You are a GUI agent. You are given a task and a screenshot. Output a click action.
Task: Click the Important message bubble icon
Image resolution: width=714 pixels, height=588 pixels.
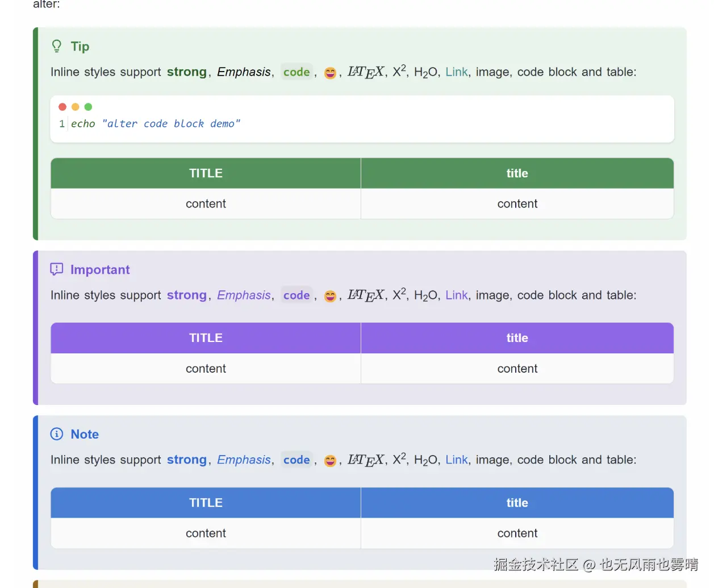(57, 269)
